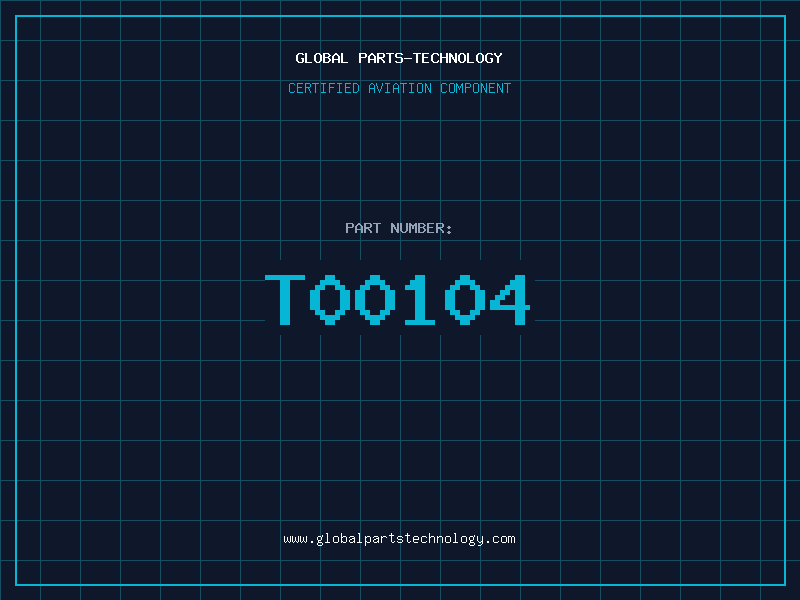Click the www prefix of the website URL

pyautogui.click(x=295, y=538)
